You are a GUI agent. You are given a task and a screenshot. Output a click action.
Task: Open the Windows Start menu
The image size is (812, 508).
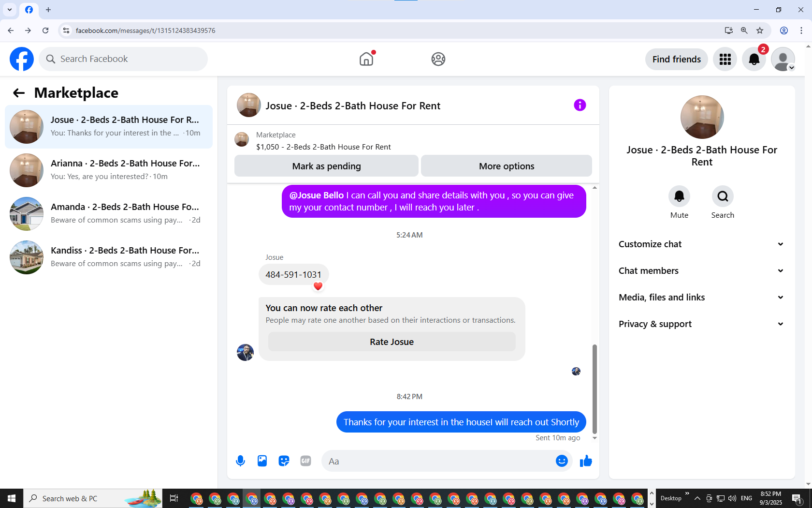coord(12,498)
